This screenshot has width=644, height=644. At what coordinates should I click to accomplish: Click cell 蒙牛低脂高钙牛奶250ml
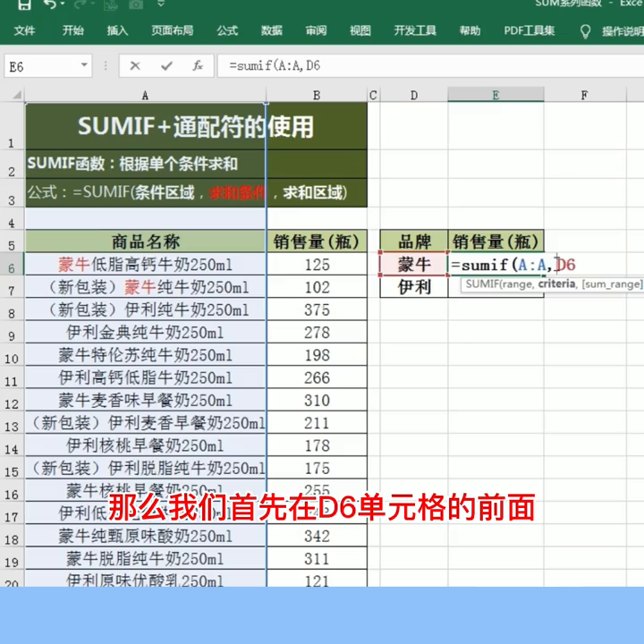coord(146,264)
